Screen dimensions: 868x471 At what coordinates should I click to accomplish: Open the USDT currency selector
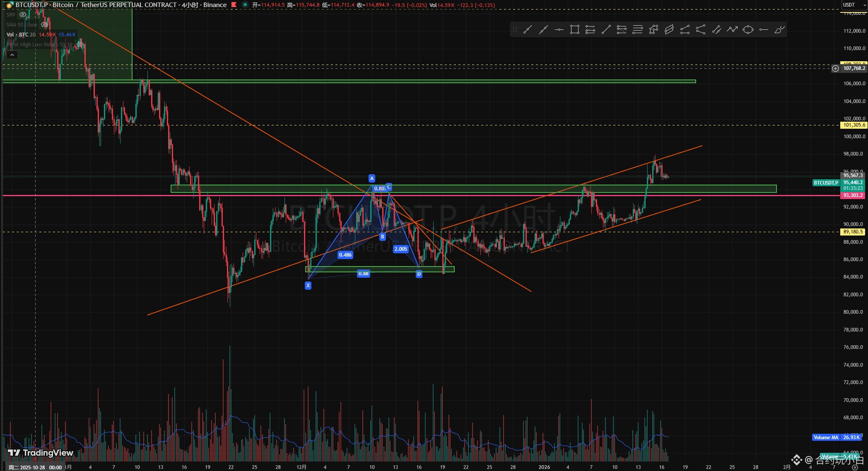854,5
